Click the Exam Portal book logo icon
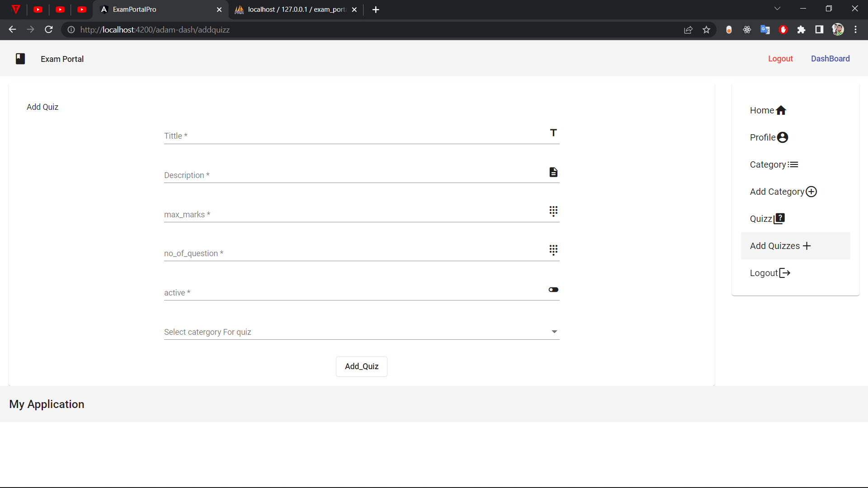Viewport: 868px width, 488px height. click(x=20, y=59)
